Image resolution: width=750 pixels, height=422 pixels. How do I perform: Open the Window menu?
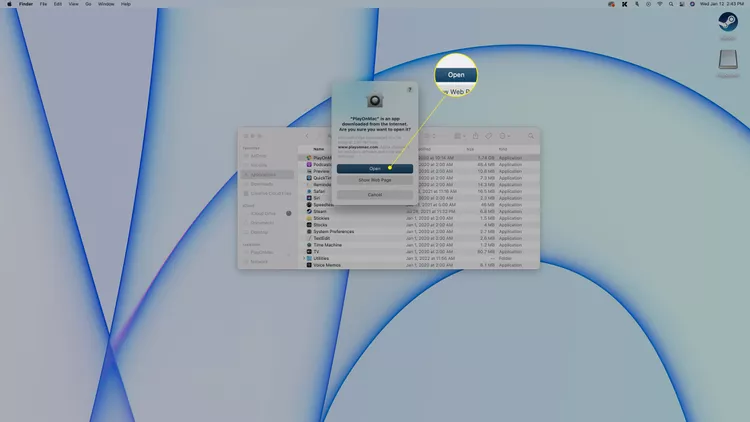(x=106, y=4)
